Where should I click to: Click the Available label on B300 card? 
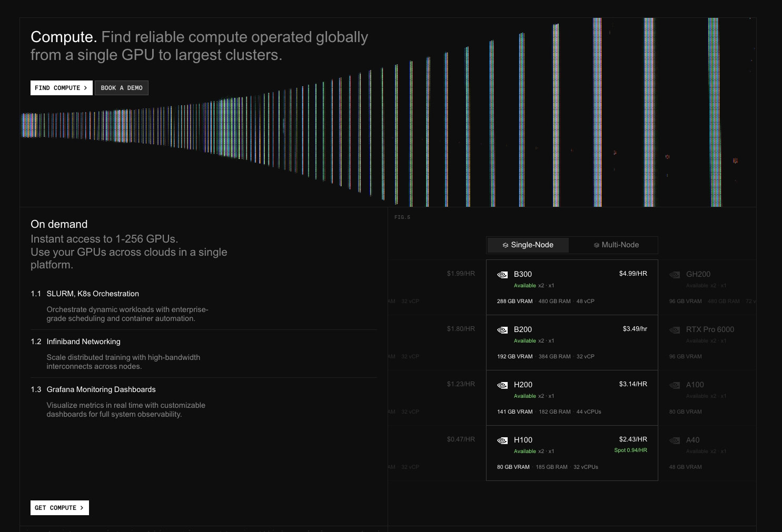(x=524, y=286)
